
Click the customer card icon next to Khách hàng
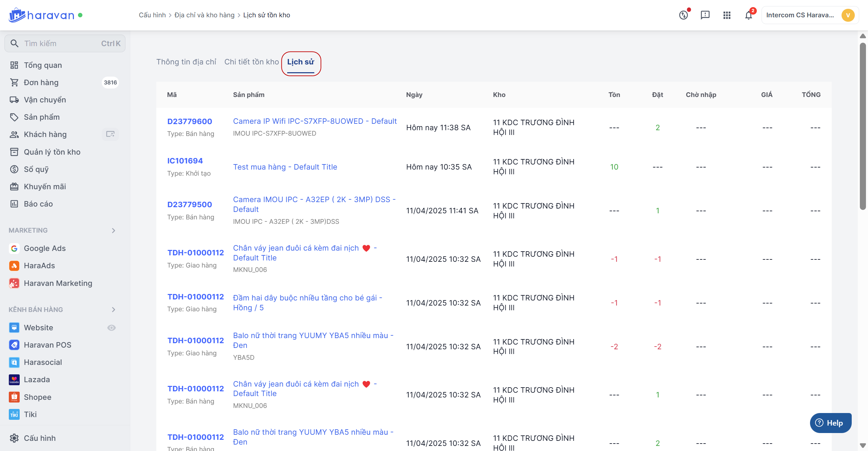pos(110,134)
